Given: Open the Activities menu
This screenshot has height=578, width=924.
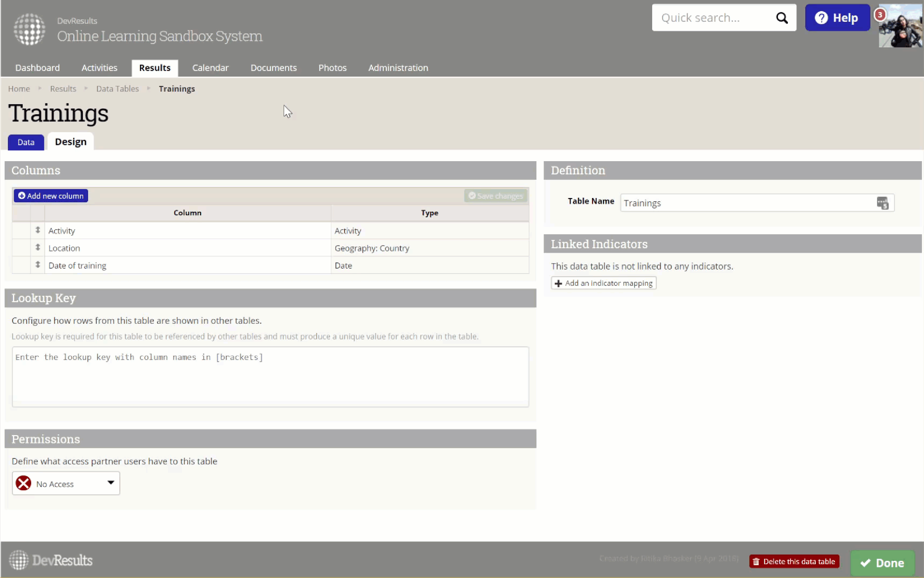Looking at the screenshot, I should tap(99, 68).
